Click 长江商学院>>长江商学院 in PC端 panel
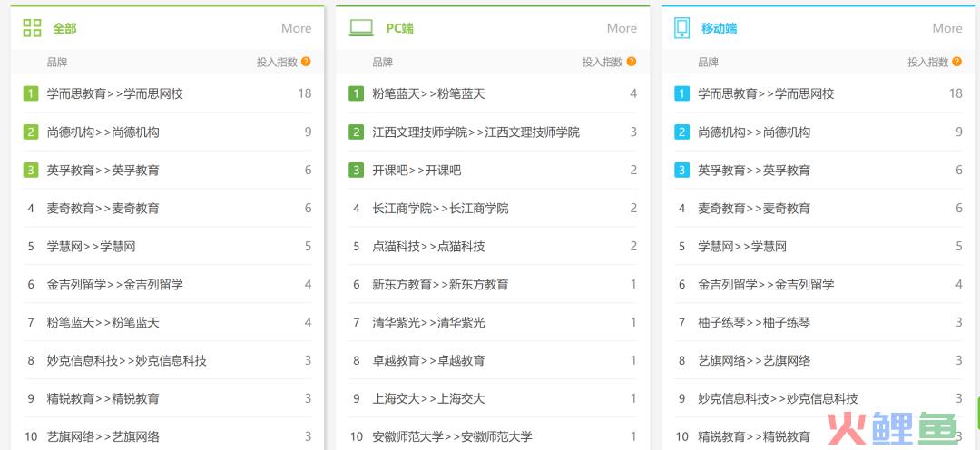The height and width of the screenshot is (450, 980). pos(441,208)
